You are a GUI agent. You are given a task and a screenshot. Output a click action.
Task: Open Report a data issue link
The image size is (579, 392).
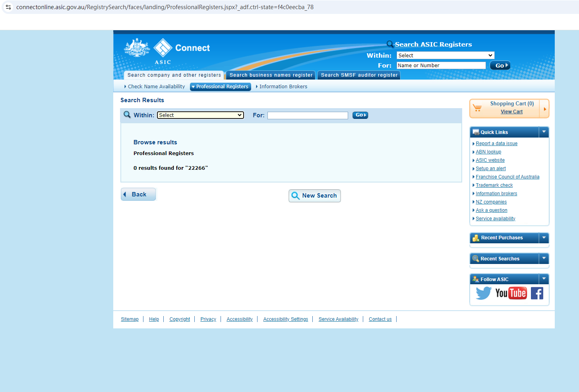pyautogui.click(x=497, y=144)
